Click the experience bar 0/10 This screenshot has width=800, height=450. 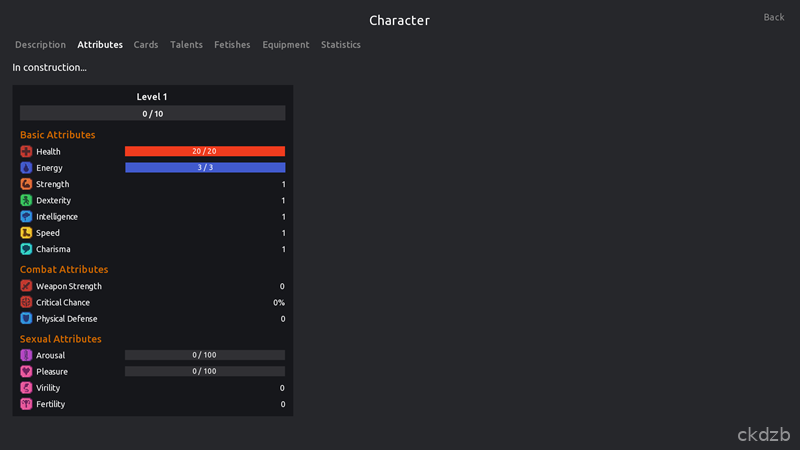tap(153, 113)
